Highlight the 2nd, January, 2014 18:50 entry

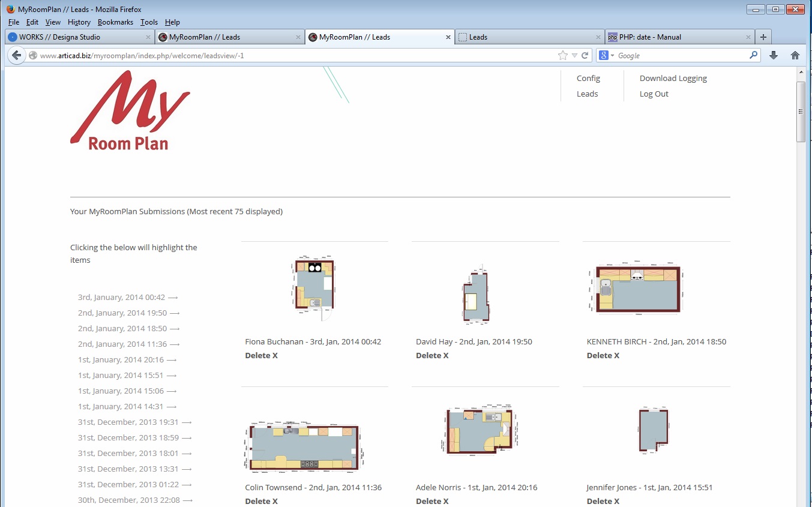129,328
